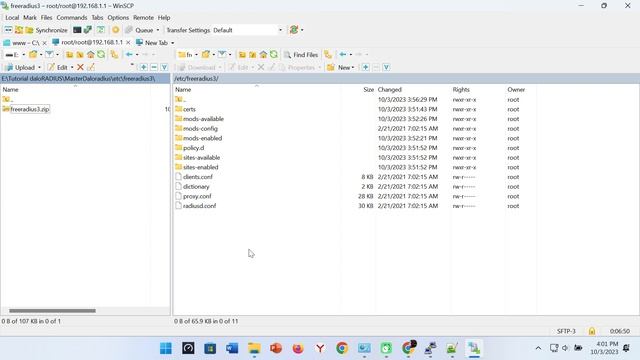
Task: Go to remote home directory icon
Action: 263,55
